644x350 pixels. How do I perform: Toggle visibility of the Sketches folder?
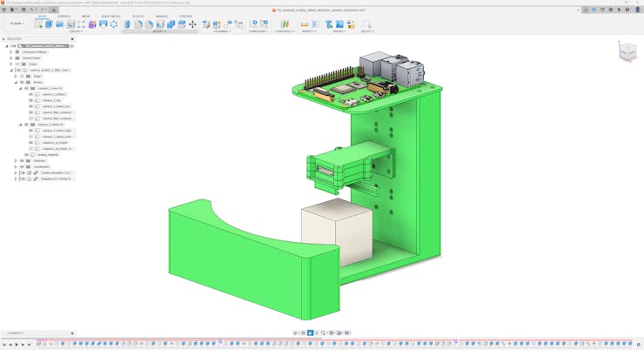tap(22, 160)
